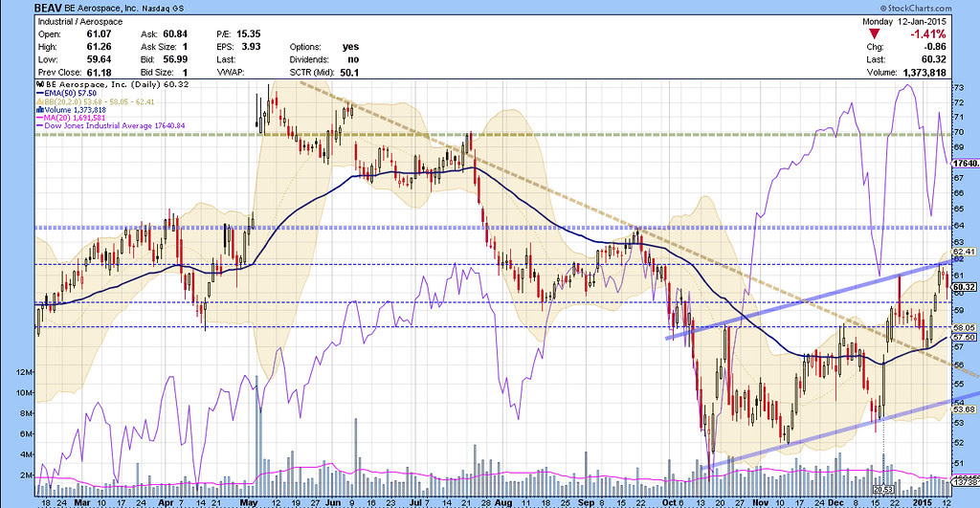Click the "Sep" label on the date axis
The image size is (980, 508).
coord(586,502)
